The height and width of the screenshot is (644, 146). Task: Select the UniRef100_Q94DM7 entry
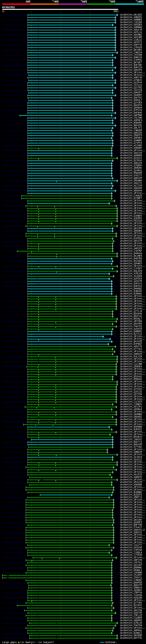131,95
